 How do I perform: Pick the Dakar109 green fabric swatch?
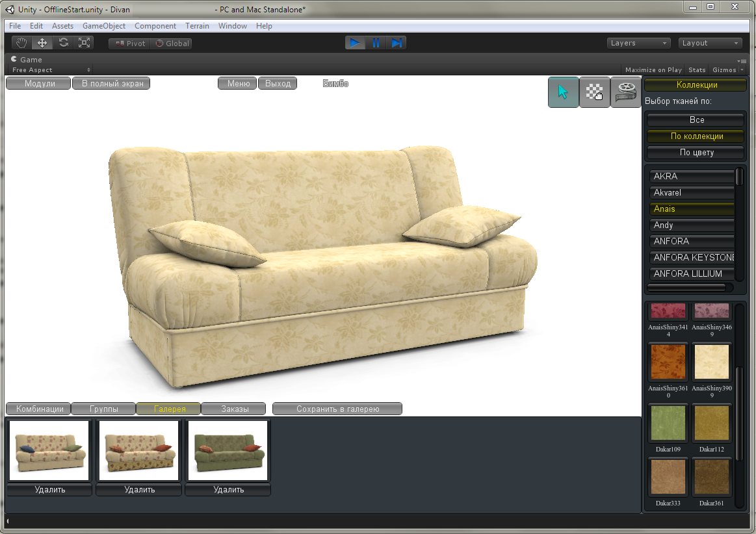[x=668, y=423]
